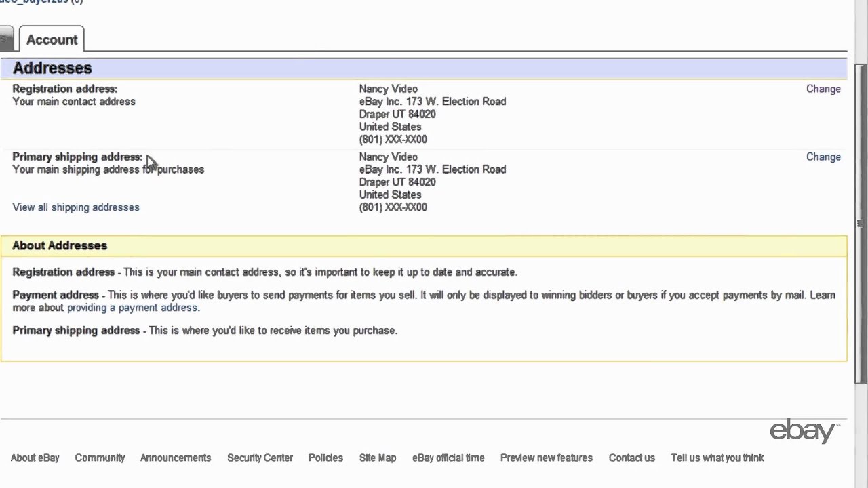Select bold 'Payment address' term in About box
This screenshot has height=488, width=868.
(x=56, y=295)
